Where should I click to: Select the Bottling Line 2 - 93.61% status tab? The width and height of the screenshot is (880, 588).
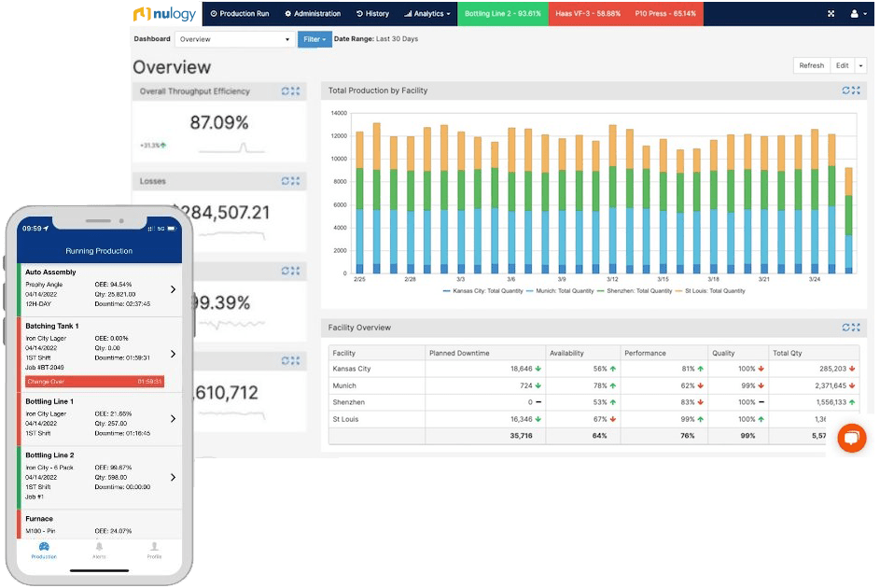tap(503, 13)
